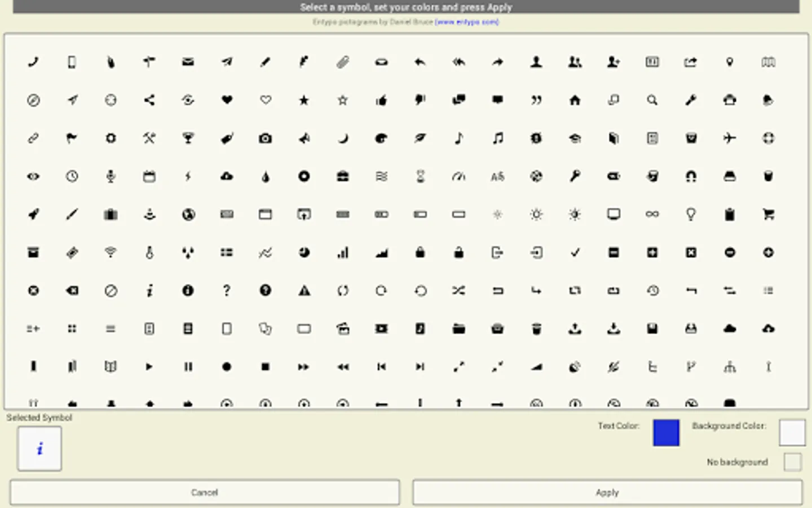Choose the folder symbol
This screenshot has height=508, width=812.
pyautogui.click(x=459, y=329)
